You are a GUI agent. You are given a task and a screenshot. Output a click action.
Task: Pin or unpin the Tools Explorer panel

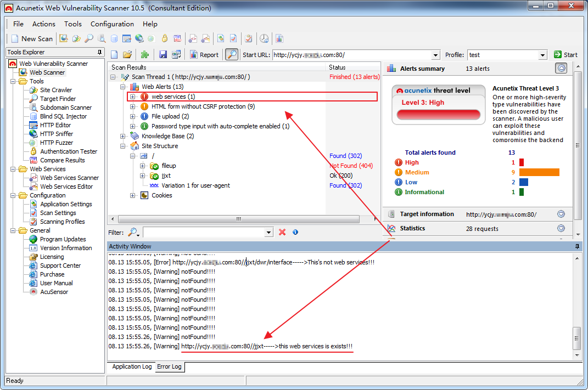[99, 52]
